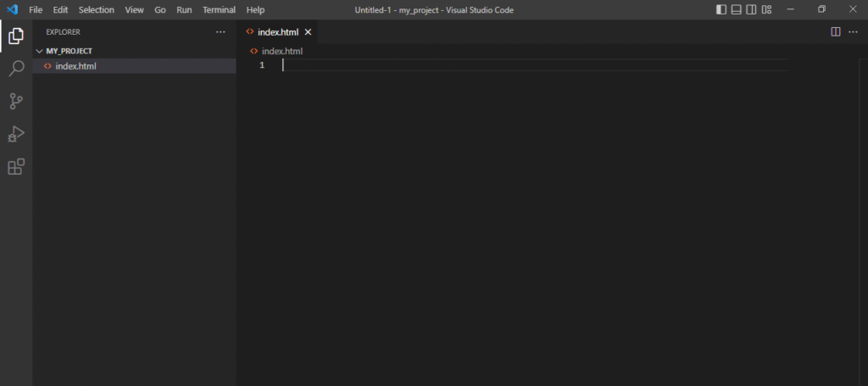This screenshot has height=386, width=868.
Task: Open the Source Control view
Action: (15, 101)
